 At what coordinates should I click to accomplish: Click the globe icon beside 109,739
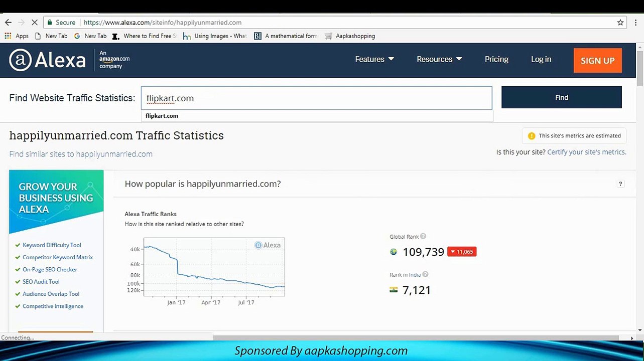[x=394, y=252]
